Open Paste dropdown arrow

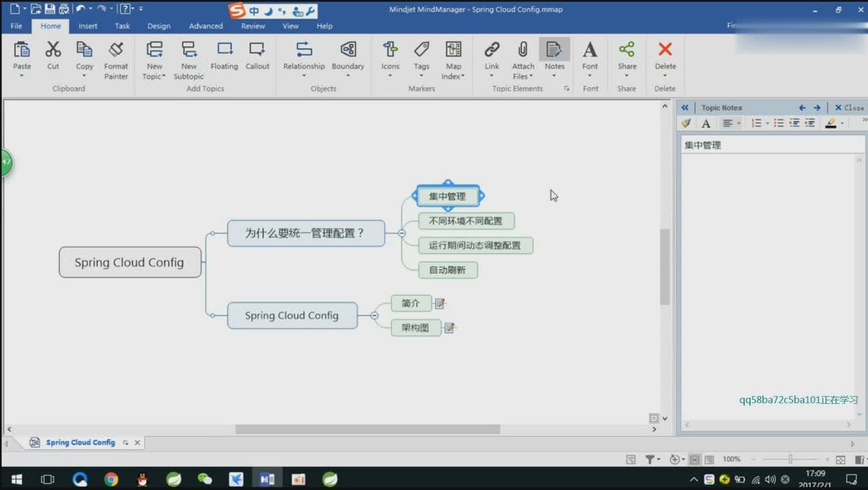pyautogui.click(x=22, y=76)
